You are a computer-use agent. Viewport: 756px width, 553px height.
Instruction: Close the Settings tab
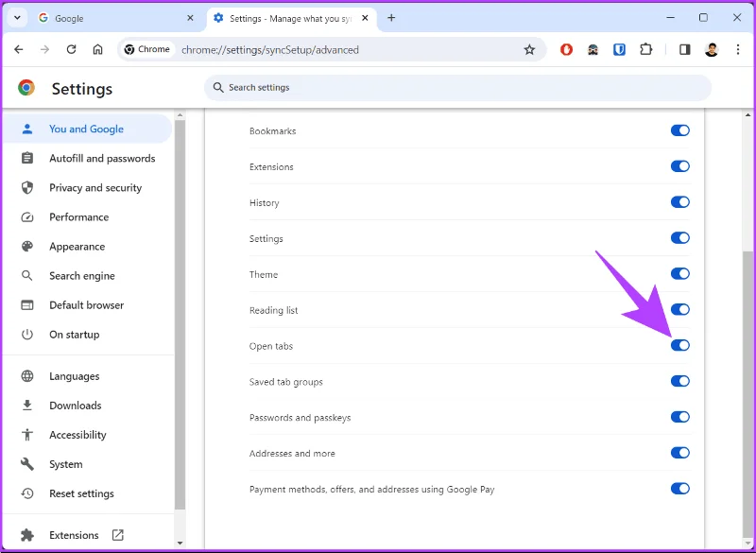(x=365, y=18)
